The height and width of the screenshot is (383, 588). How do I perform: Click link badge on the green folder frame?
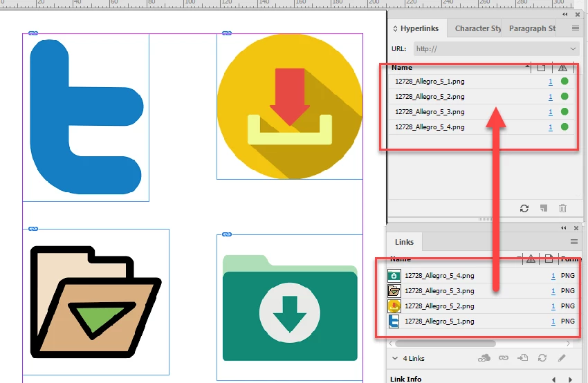[x=227, y=234]
